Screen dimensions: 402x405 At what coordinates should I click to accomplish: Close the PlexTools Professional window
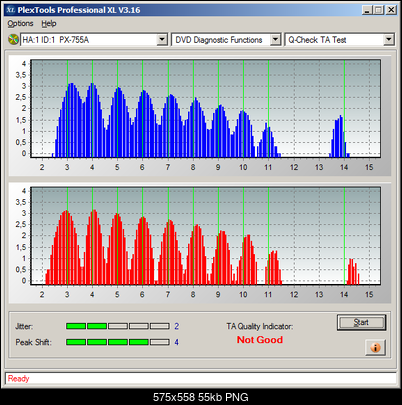(x=391, y=10)
